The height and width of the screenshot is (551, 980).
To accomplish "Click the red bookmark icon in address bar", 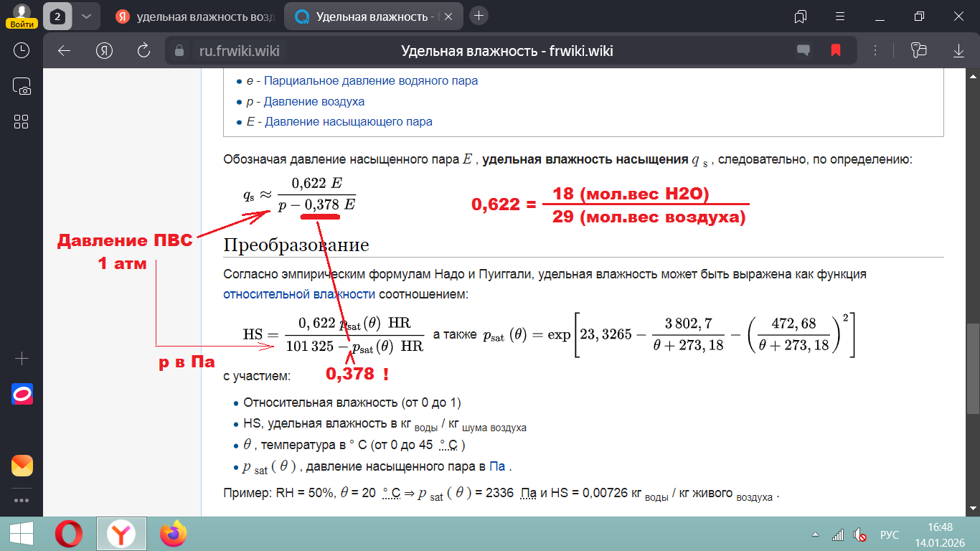I will pos(836,51).
